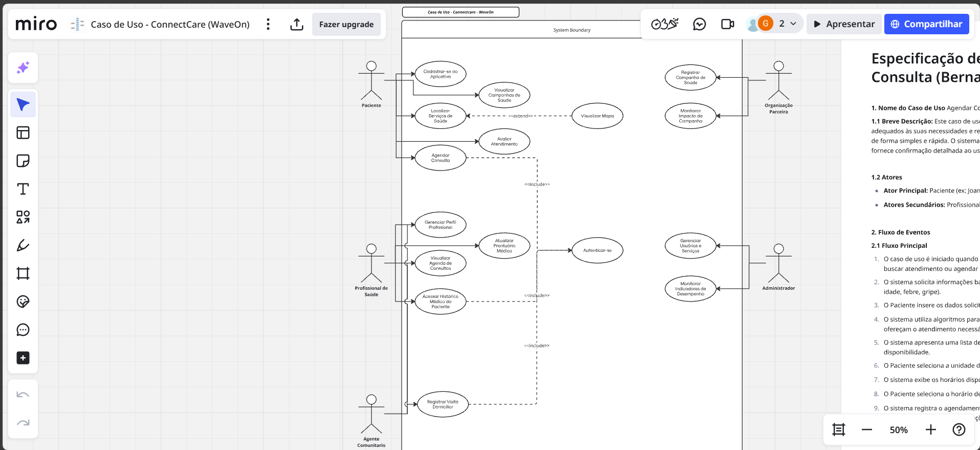
Task: Open board options three-dot menu
Action: click(x=268, y=24)
